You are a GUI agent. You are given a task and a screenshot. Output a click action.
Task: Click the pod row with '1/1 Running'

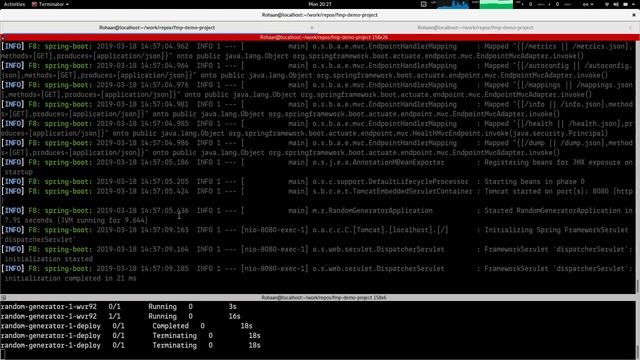click(120, 316)
